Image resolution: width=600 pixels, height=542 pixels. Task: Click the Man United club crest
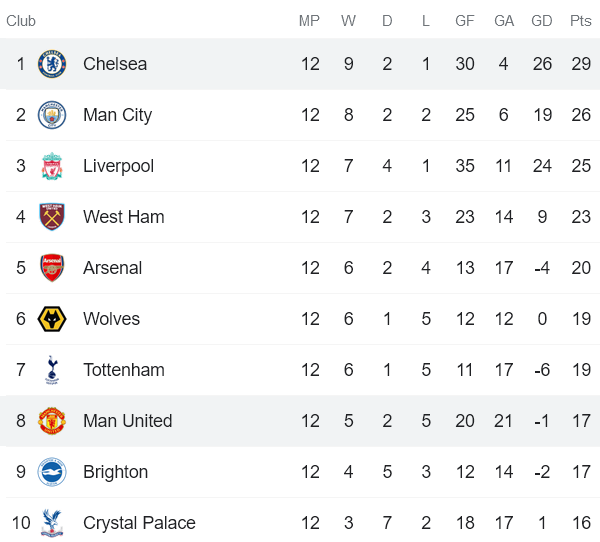[x=52, y=421]
